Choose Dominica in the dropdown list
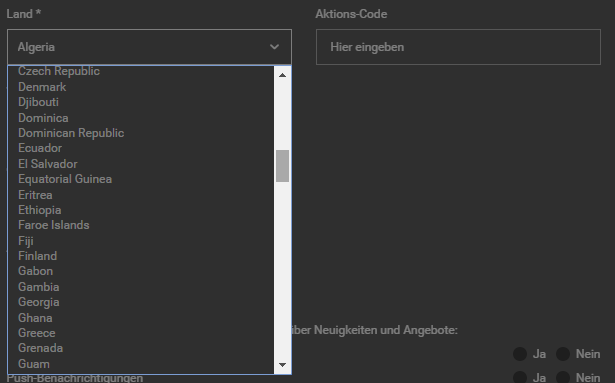The height and width of the screenshot is (383, 615). coord(141,118)
